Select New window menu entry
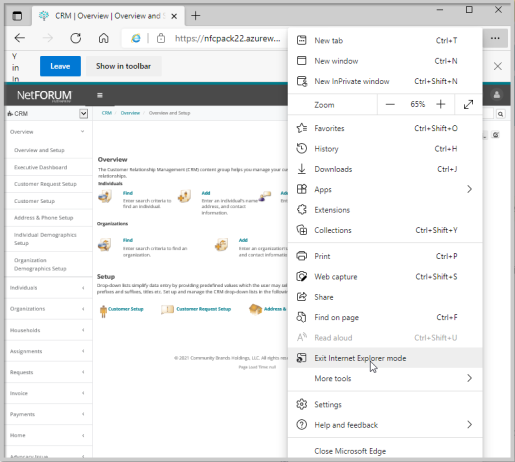The height and width of the screenshot is (462, 515). 385,61
